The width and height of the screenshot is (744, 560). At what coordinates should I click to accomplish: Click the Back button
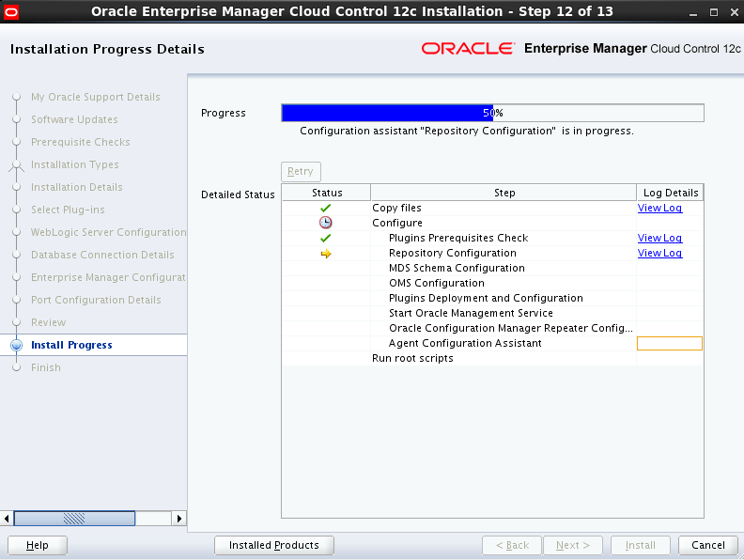512,545
